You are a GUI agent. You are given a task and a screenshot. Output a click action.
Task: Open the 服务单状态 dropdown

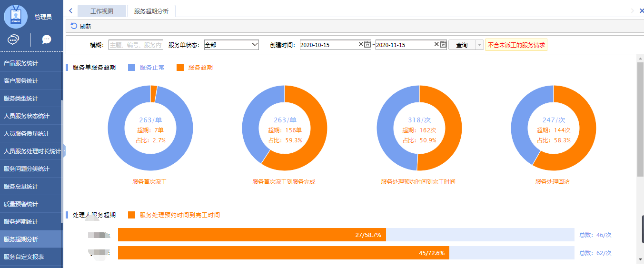tap(231, 45)
